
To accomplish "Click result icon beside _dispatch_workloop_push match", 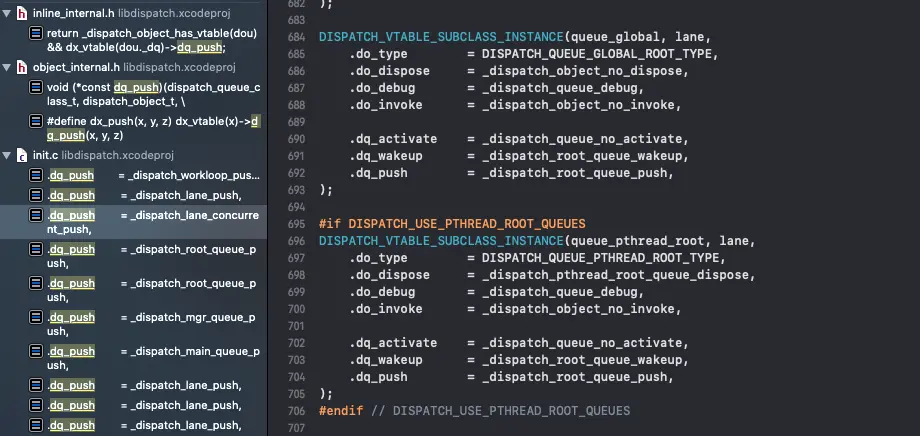I will pos(36,175).
